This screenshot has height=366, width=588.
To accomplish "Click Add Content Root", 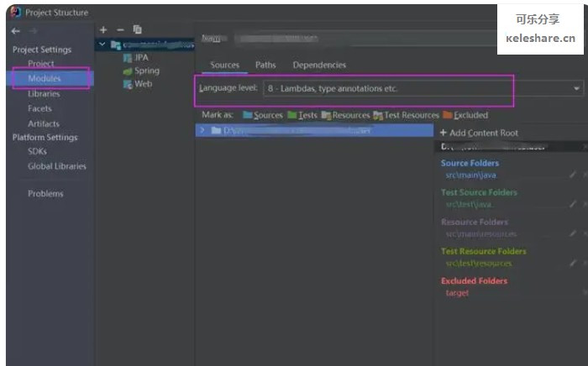I will coord(479,133).
